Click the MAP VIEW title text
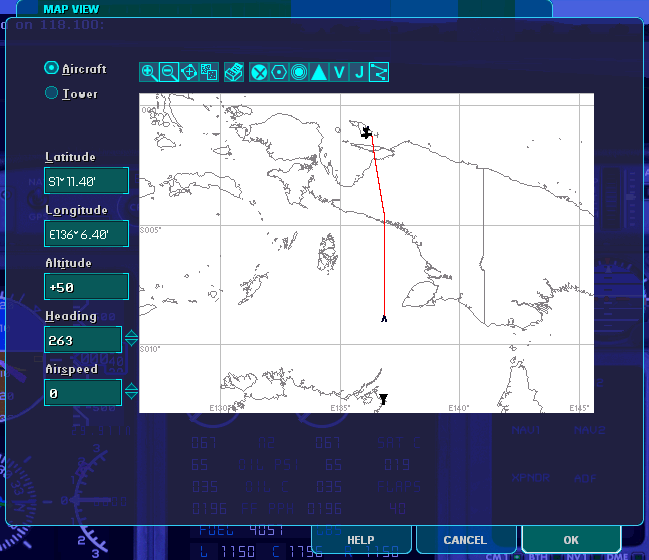This screenshot has width=649, height=560. [71, 9]
